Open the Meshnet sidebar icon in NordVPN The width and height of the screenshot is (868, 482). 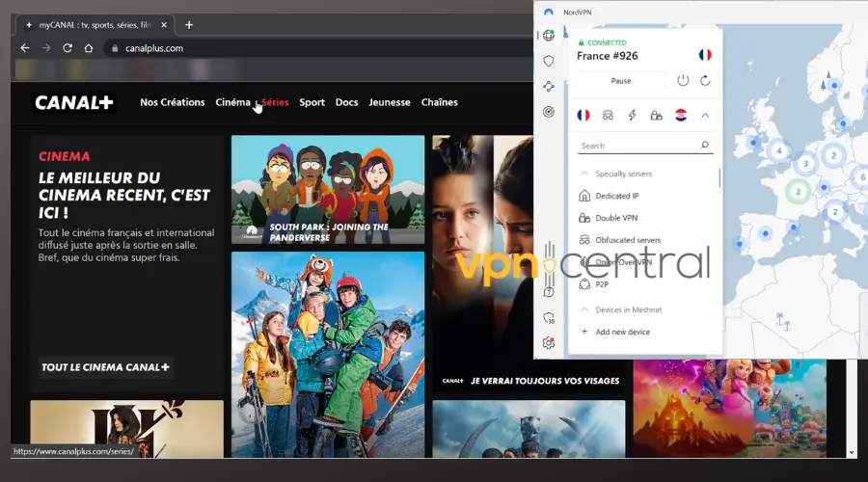[549, 87]
